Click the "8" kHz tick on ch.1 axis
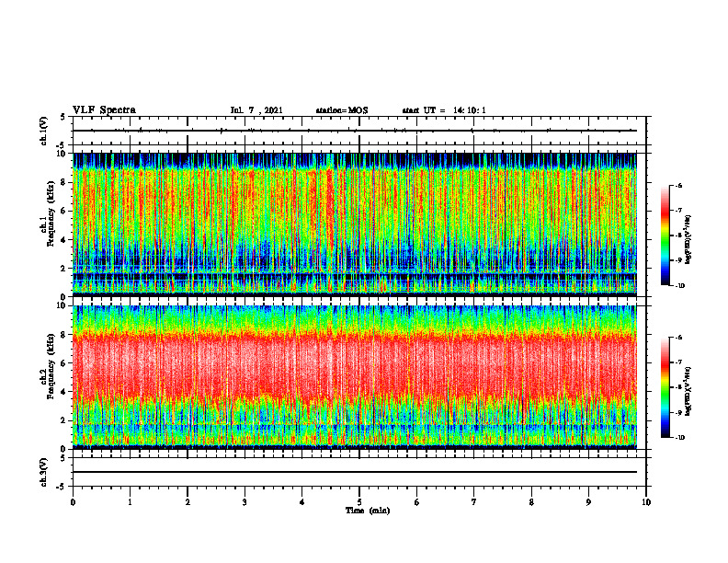Viewport: 728px width, 563px height. (x=63, y=182)
